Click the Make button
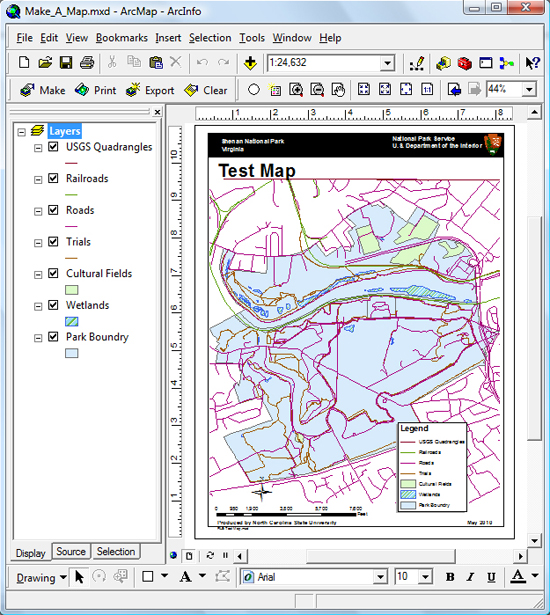Screen dimensions: 550x615 tap(43, 90)
